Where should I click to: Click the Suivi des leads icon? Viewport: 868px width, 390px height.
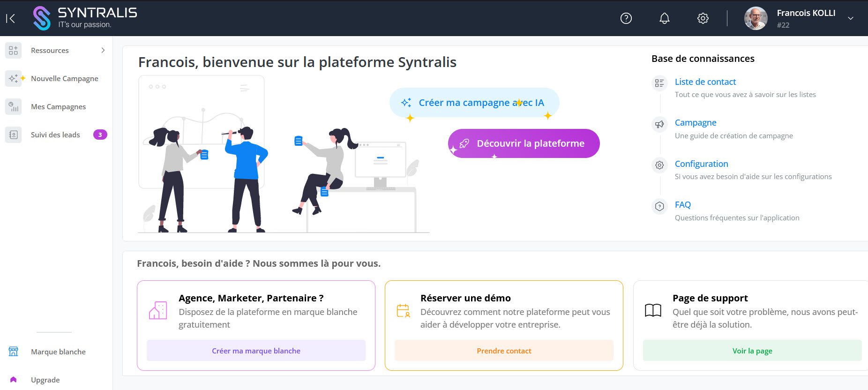coord(13,135)
